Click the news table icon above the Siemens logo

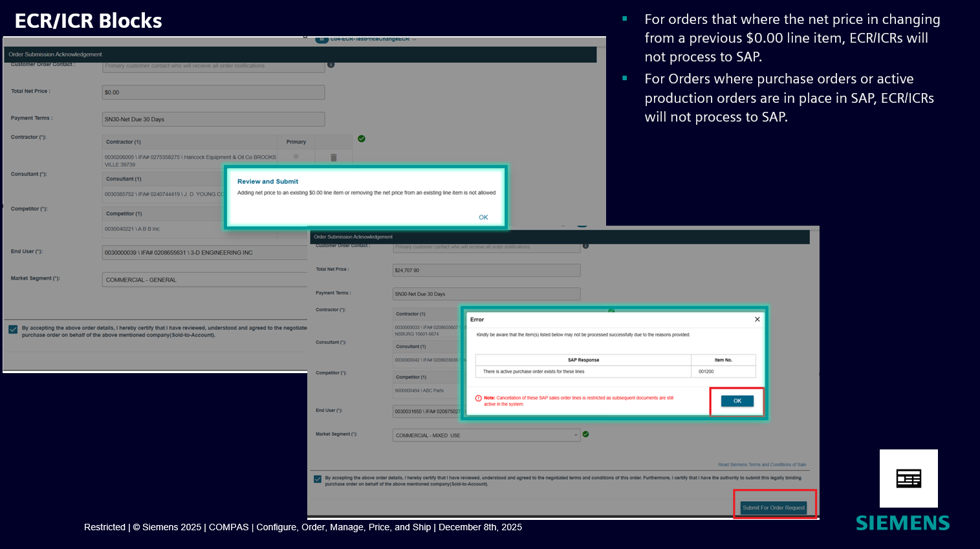tap(908, 479)
